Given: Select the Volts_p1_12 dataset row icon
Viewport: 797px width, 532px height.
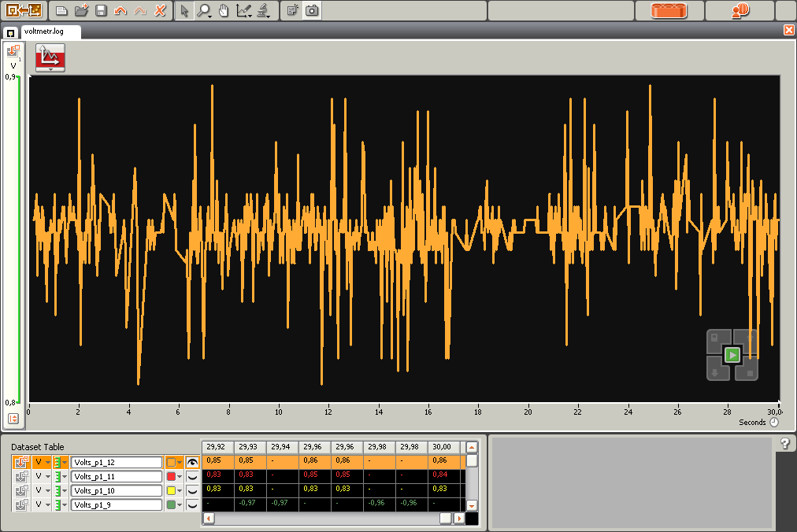Looking at the screenshot, I should [21, 462].
